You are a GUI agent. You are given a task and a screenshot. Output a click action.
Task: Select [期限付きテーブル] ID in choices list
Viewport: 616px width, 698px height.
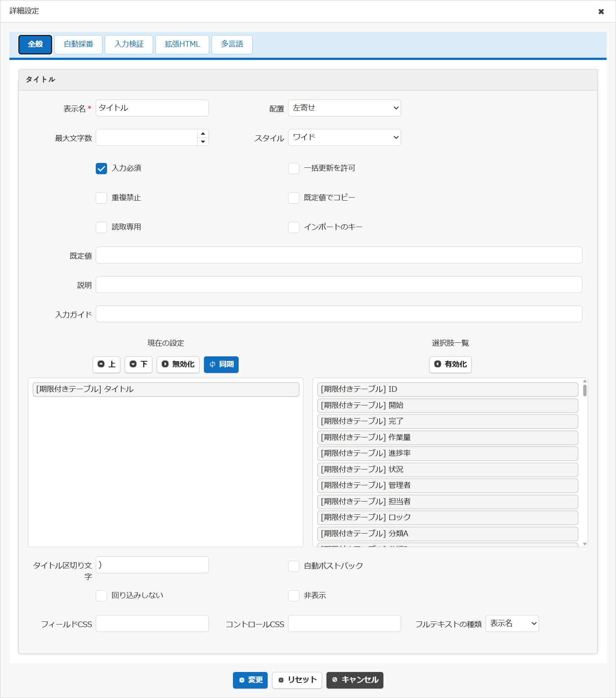[x=448, y=389]
